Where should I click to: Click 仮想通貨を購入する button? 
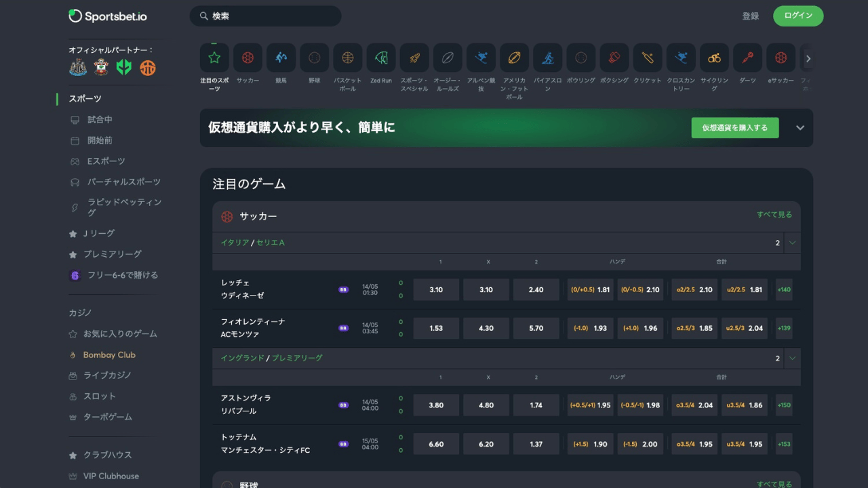[x=735, y=127]
